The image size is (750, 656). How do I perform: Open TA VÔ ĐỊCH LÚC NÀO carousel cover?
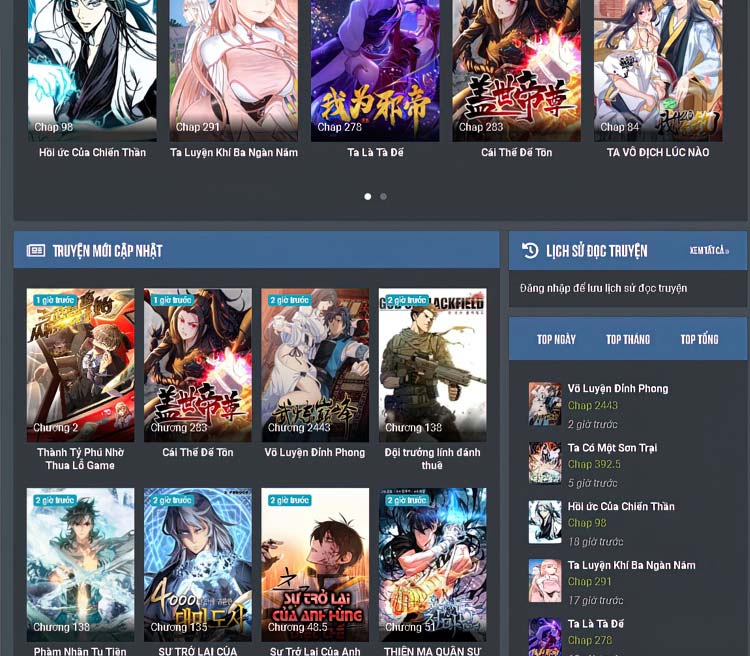pos(658,71)
